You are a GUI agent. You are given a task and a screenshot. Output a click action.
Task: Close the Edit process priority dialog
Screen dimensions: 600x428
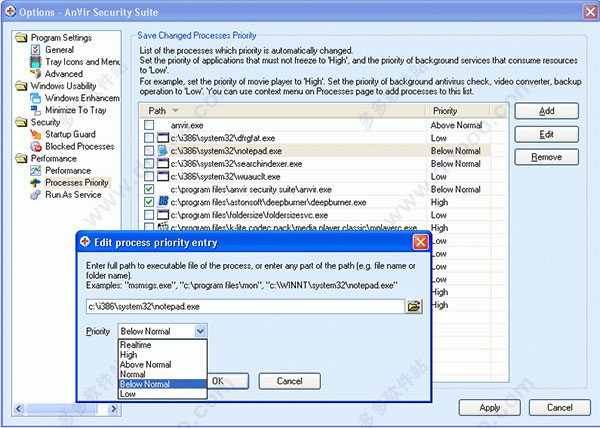(420, 242)
